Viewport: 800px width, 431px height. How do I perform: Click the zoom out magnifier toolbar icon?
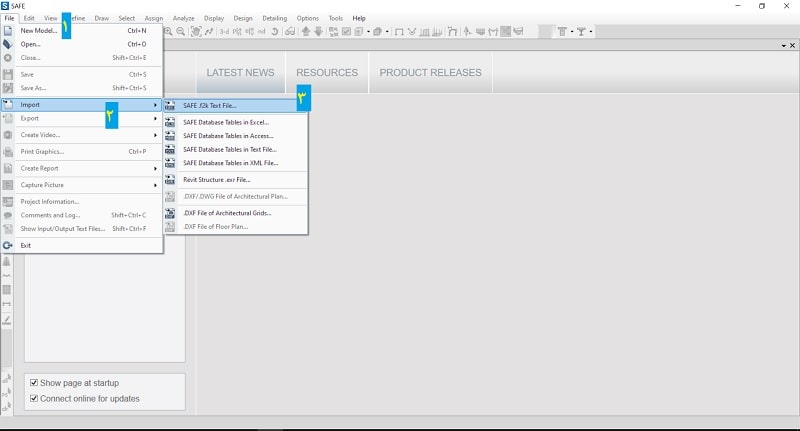[x=181, y=31]
